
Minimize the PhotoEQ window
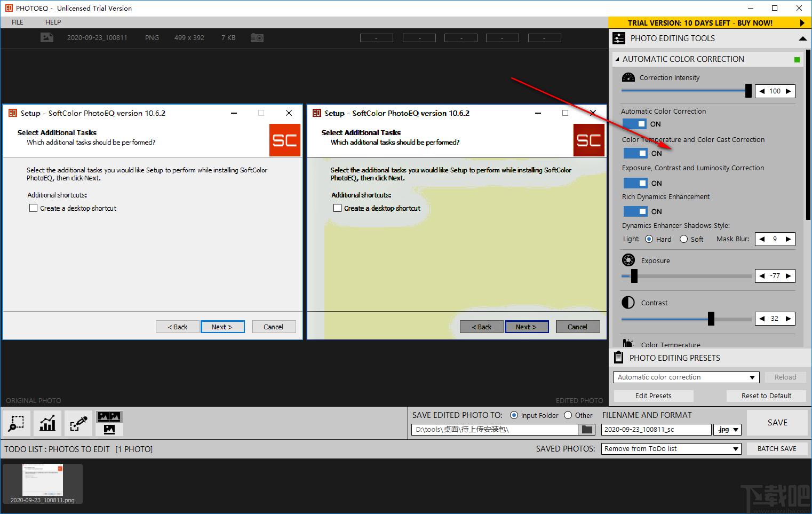point(750,8)
